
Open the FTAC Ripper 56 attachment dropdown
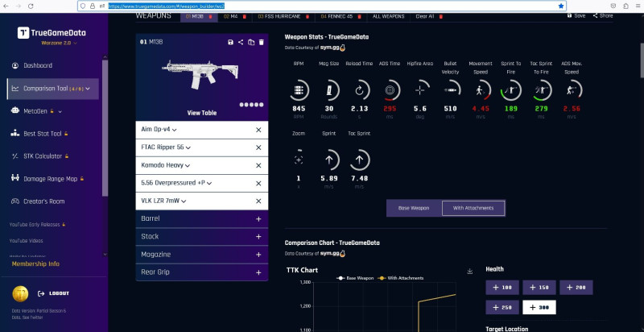pos(166,147)
